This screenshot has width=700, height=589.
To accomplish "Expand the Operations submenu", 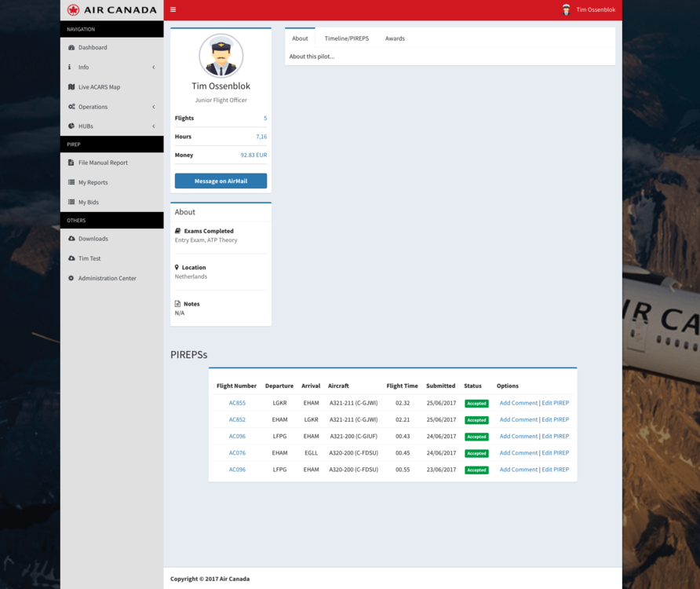I will click(153, 107).
